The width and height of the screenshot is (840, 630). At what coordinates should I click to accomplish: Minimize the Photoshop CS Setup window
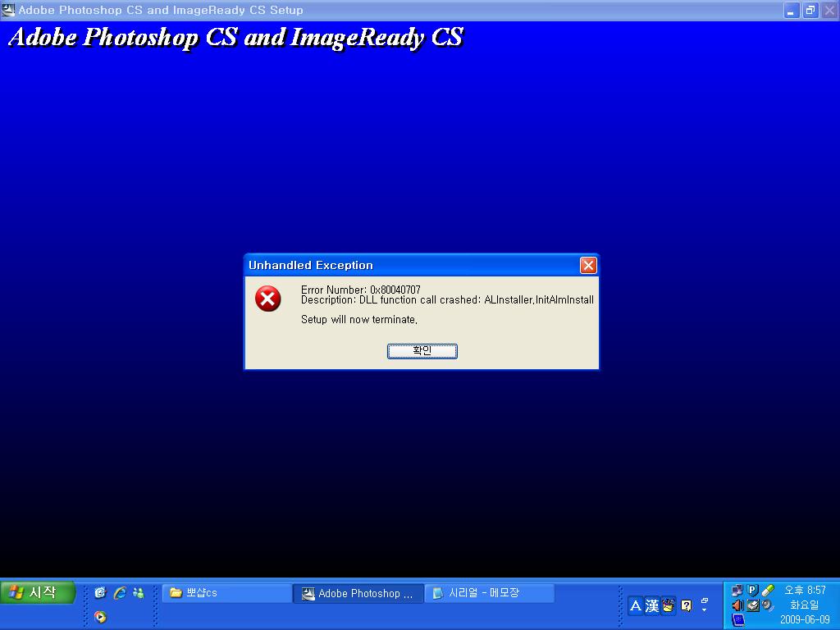(x=792, y=10)
